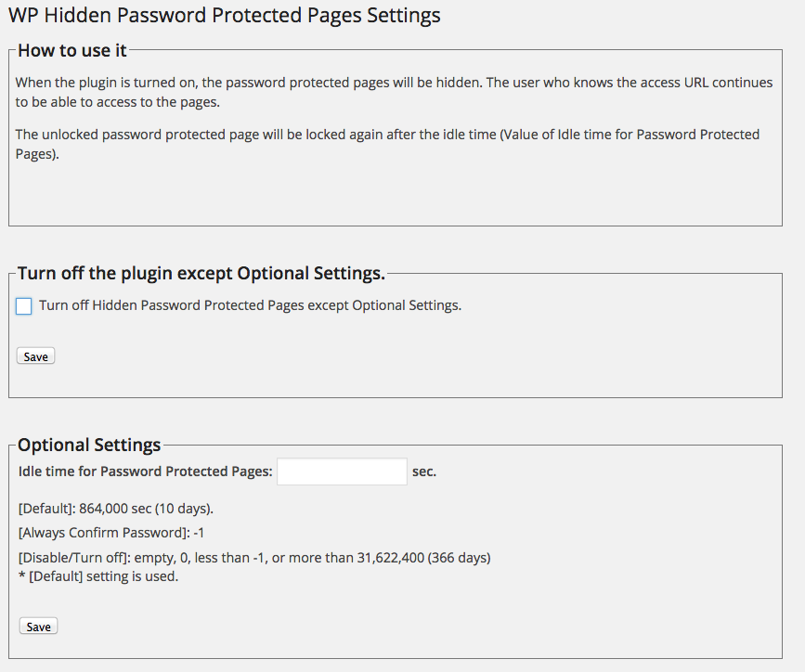Click the '31,622,400 (366 days)' text
Screen dimensions: 805x672
tap(423, 558)
